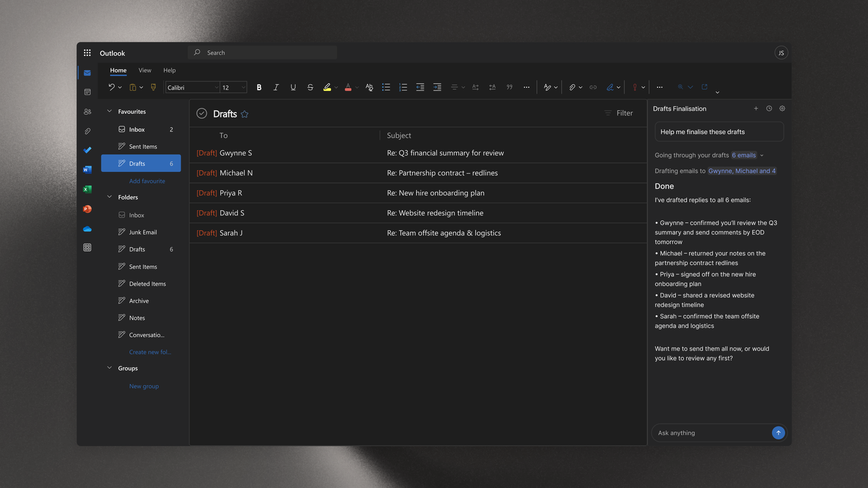Insert a quote block

pos(509,87)
